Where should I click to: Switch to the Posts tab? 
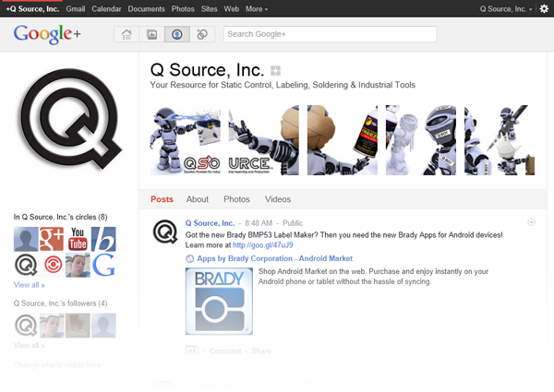(162, 199)
